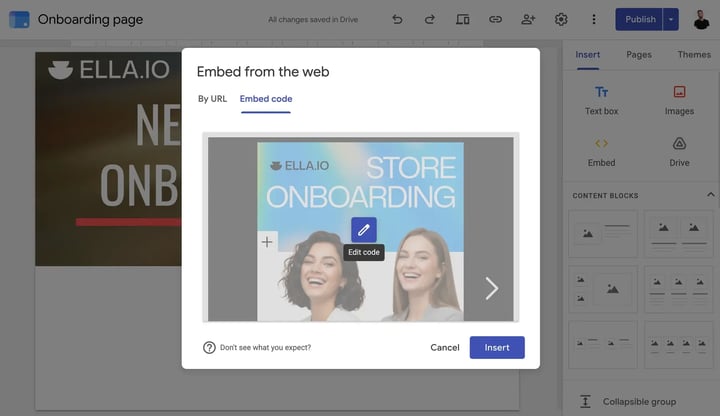Viewport: 720px width, 416px height.
Task: Choose the Embed option in sidebar
Action: (602, 152)
